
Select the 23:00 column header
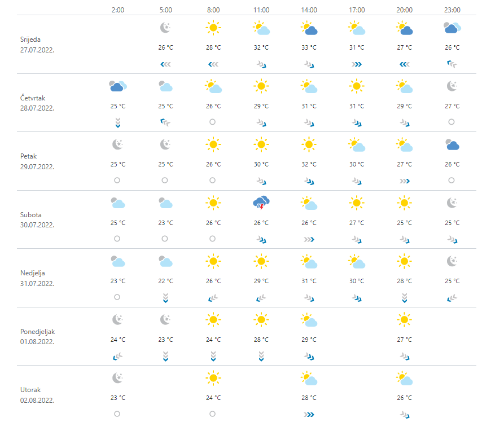point(452,10)
